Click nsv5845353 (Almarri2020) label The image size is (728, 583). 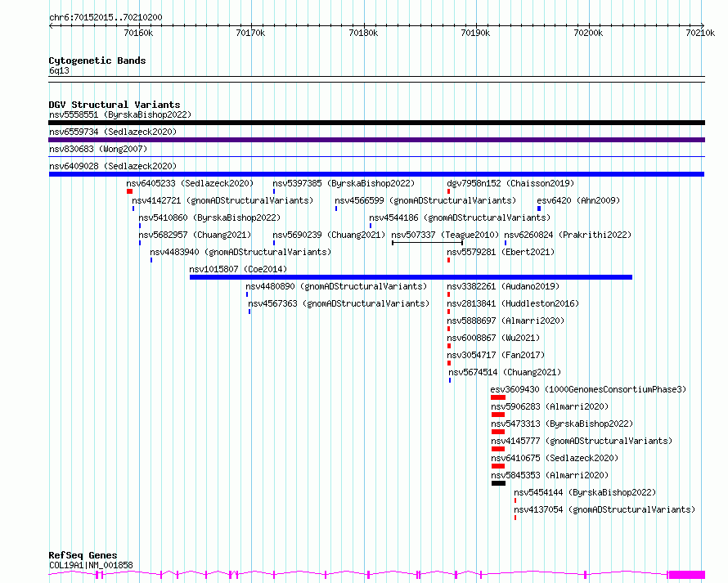[x=550, y=475]
